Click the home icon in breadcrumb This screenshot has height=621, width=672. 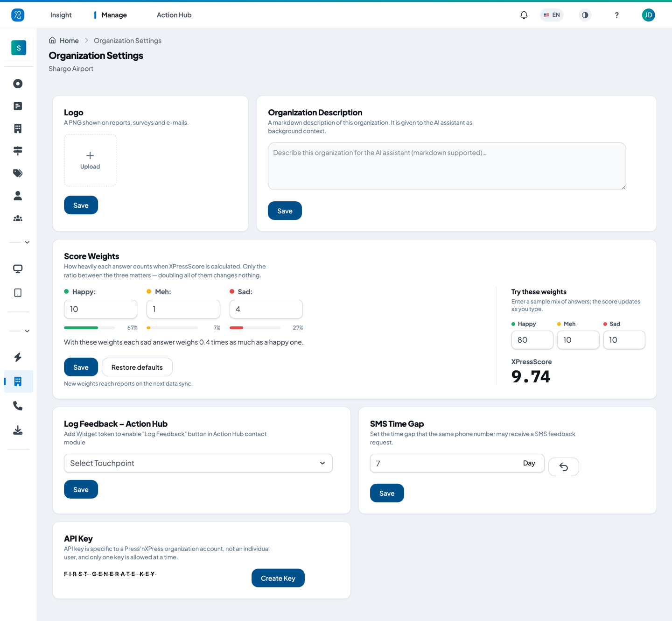coord(52,40)
